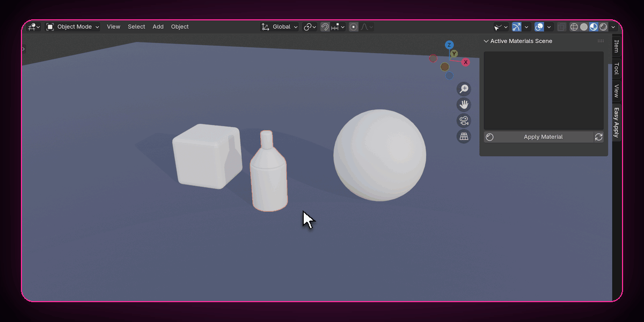644x322 pixels.
Task: Switch to the Item sidebar tab
Action: click(617, 45)
